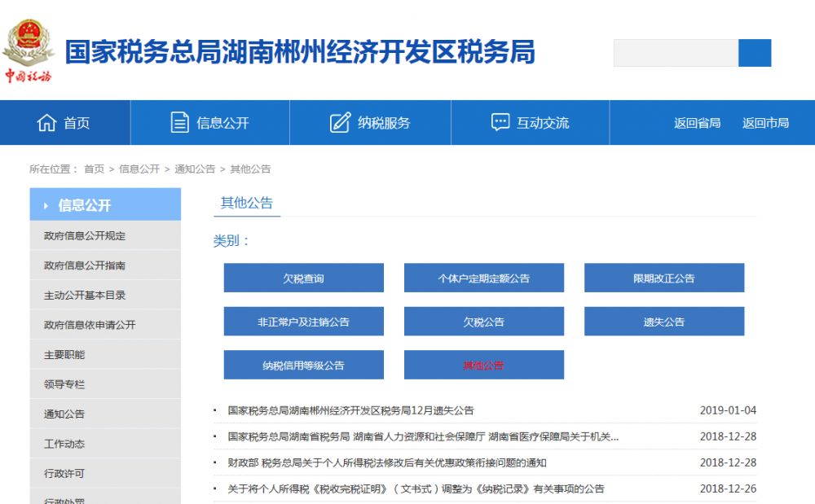Click the 纳税信用等级公告 category button

click(303, 364)
